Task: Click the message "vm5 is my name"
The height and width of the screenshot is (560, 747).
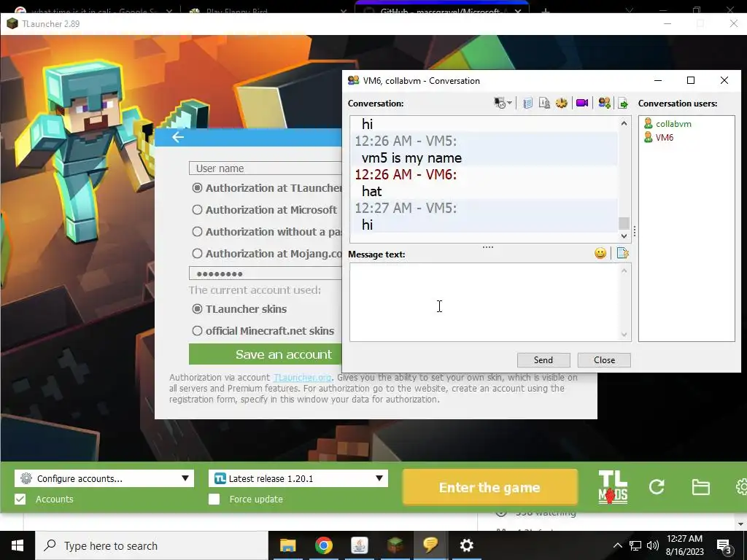Action: point(411,158)
